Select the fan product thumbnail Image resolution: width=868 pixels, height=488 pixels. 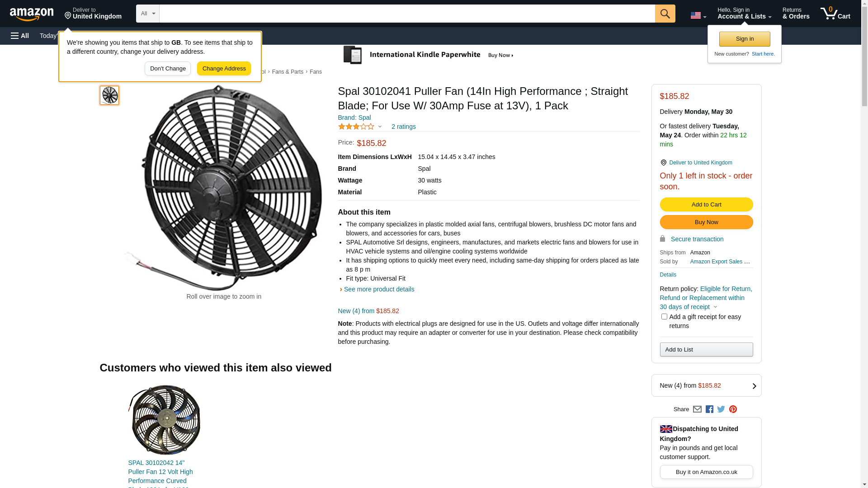[x=109, y=95]
